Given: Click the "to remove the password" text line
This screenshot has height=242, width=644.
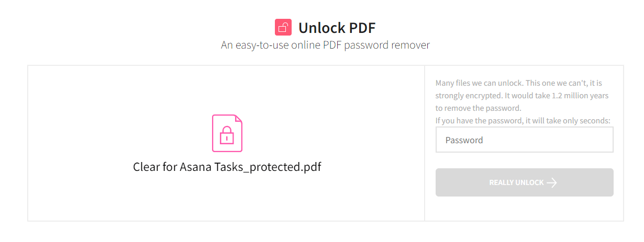Looking at the screenshot, I should 479,108.
